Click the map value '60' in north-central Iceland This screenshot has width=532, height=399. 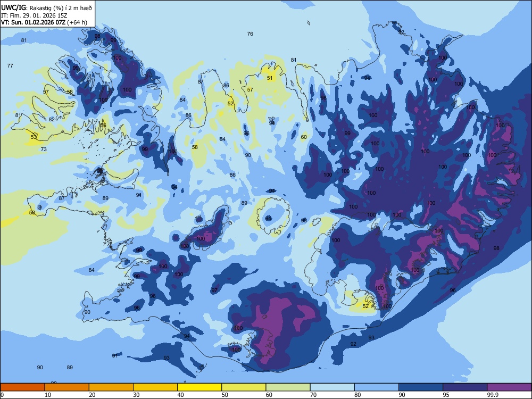[x=304, y=137]
